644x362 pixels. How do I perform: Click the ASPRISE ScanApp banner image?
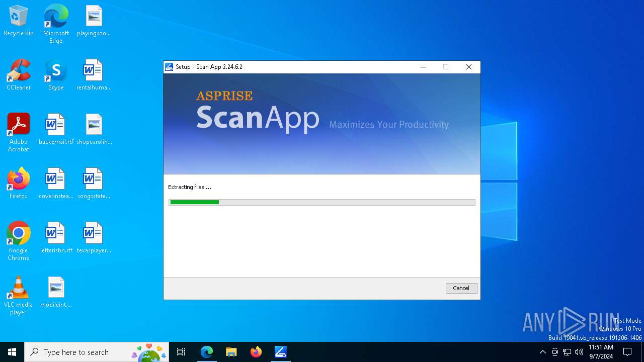coord(322,124)
